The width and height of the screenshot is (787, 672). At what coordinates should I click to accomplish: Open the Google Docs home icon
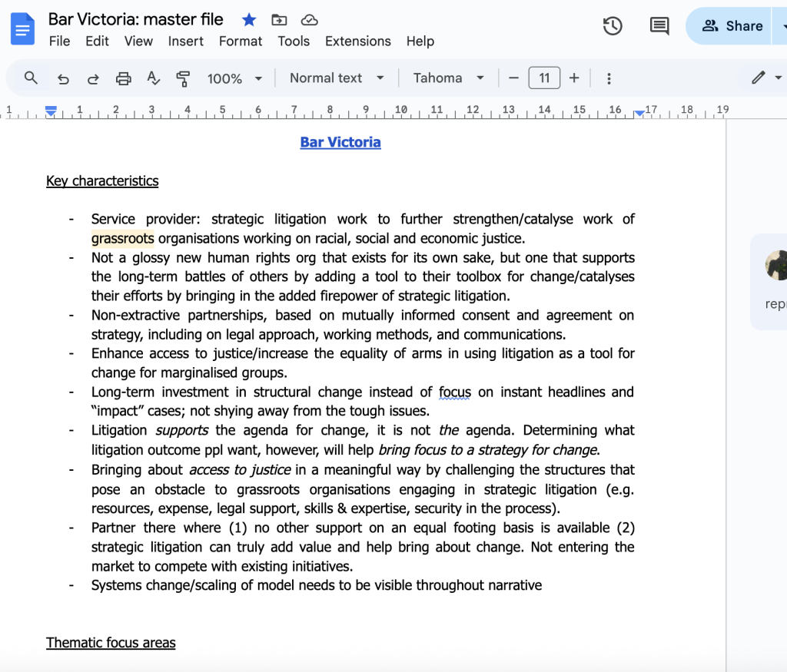(22, 29)
